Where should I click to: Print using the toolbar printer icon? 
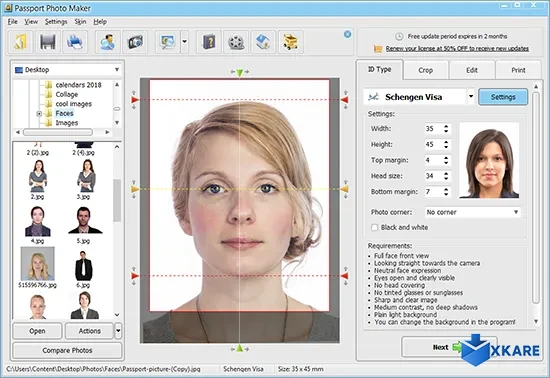coord(75,42)
